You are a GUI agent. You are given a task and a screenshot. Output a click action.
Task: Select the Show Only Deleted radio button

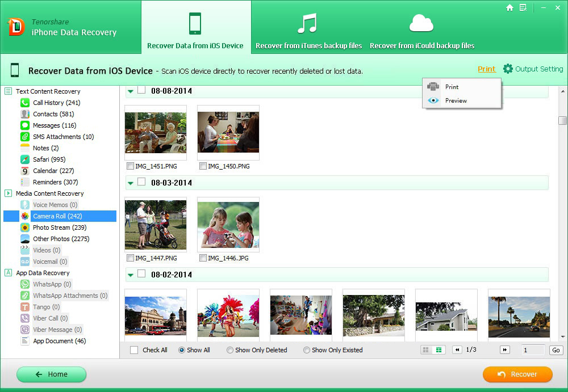[x=229, y=350]
